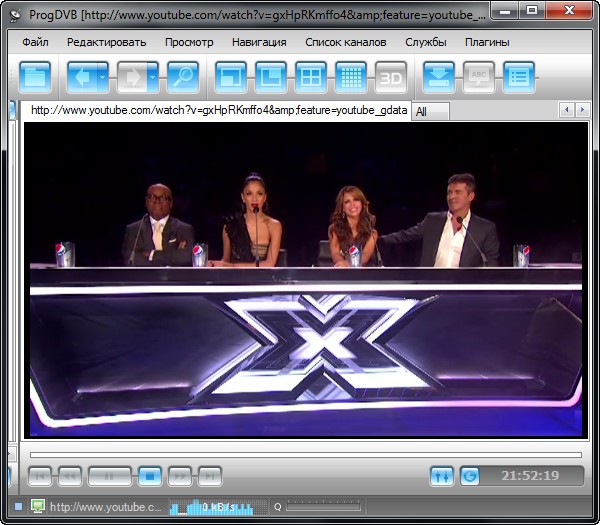The height and width of the screenshot is (525, 600).
Task: Open the All category dropdown
Action: pos(430,111)
